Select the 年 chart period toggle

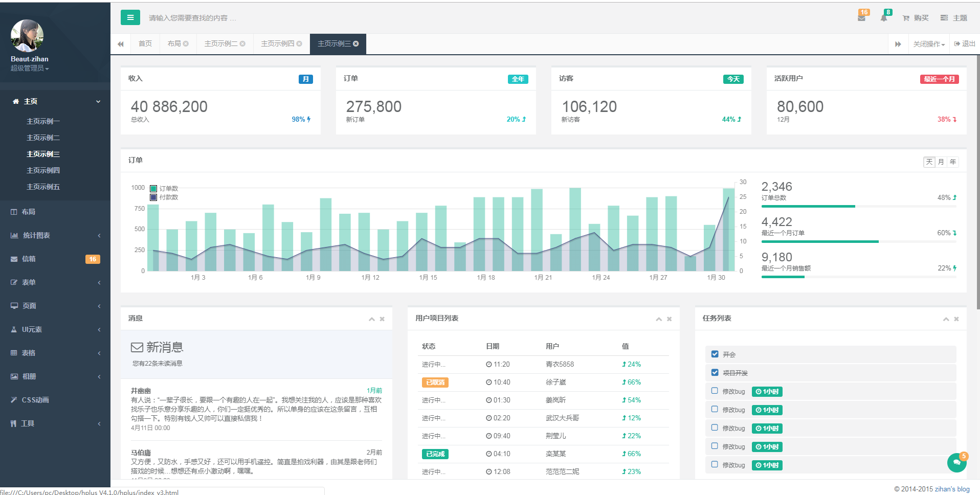coord(953,162)
